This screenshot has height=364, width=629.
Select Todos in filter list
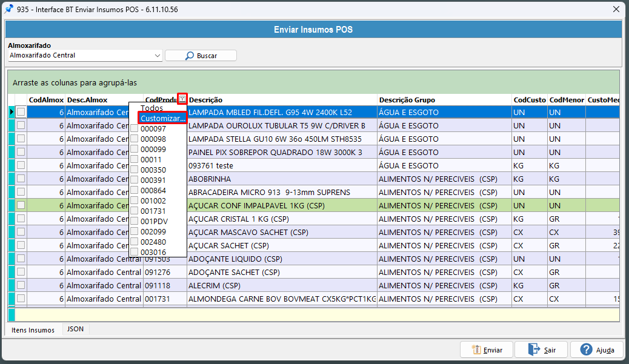(x=151, y=108)
